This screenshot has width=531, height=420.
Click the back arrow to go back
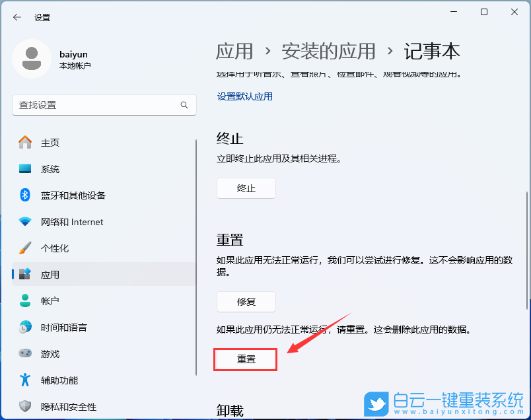click(17, 17)
